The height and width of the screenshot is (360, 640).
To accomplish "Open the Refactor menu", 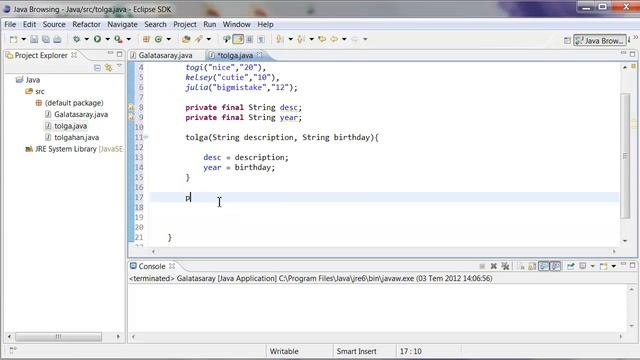I will point(87,24).
